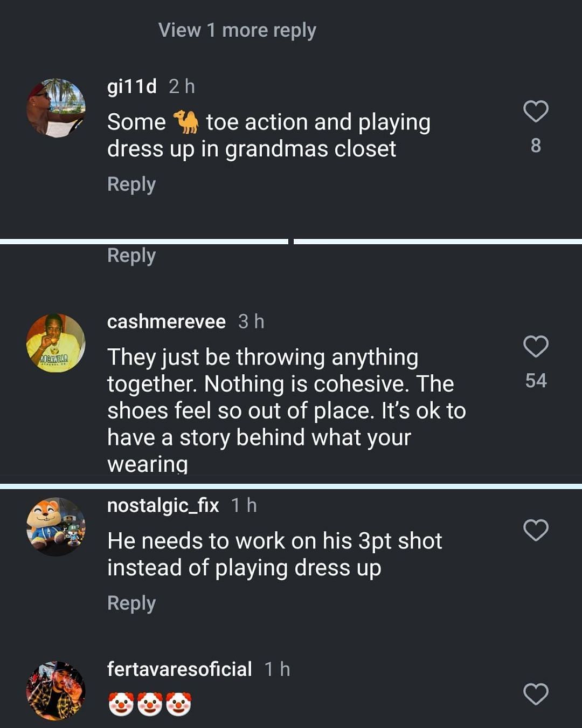582x728 pixels.
Task: Reply to nostalgic_fix's comment
Action: 131,603
